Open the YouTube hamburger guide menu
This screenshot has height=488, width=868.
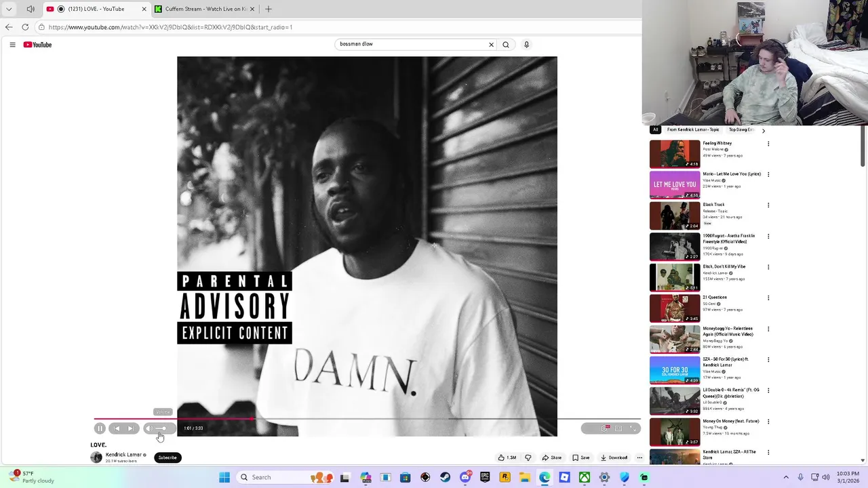click(x=12, y=45)
